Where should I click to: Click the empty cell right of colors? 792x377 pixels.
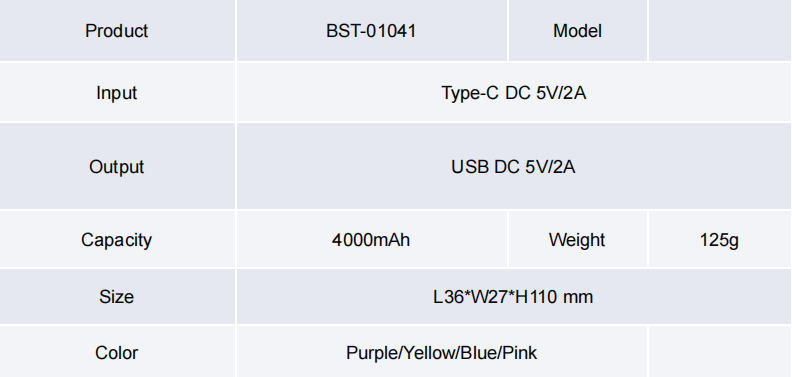pos(720,352)
